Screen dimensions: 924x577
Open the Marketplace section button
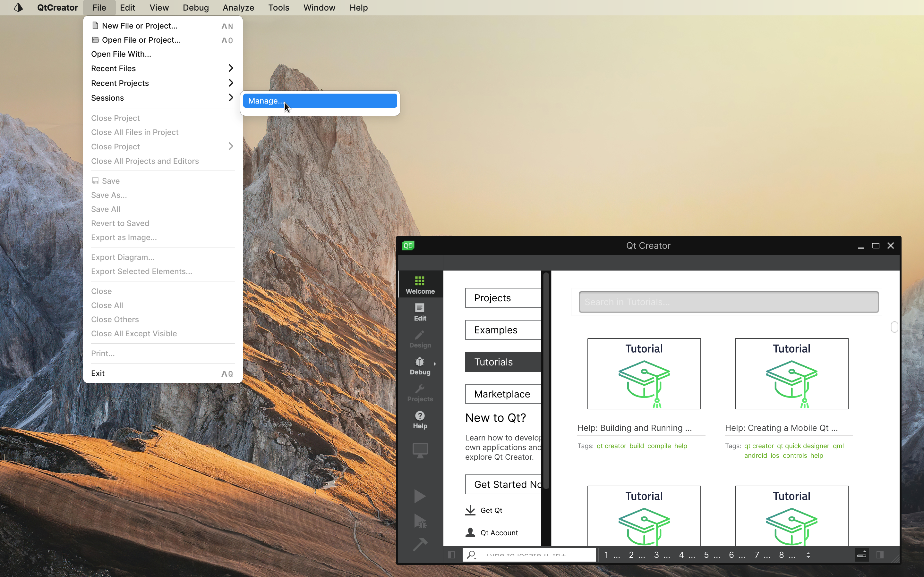pos(502,394)
